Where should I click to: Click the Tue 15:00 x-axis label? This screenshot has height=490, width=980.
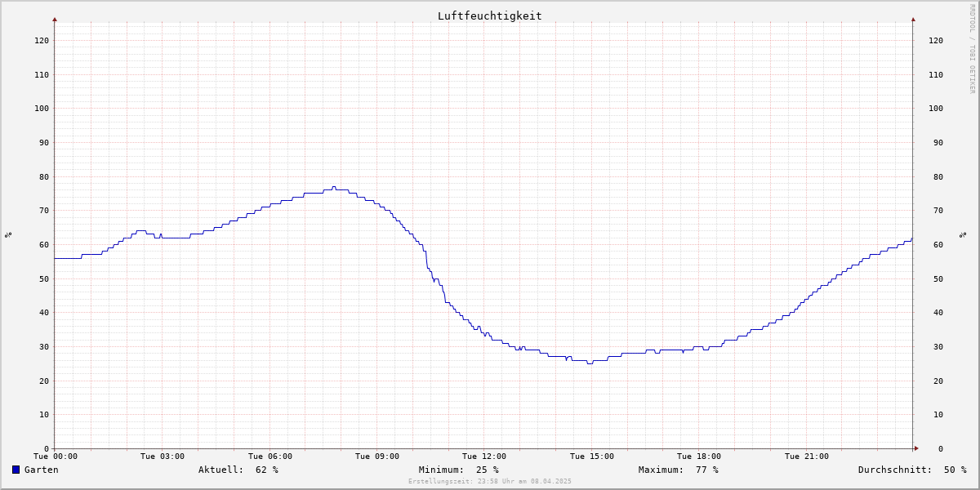(x=592, y=457)
